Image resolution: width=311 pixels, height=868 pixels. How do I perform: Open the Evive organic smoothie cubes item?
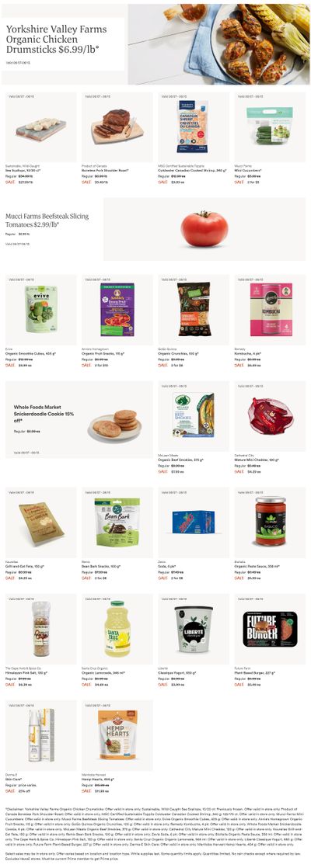click(x=41, y=310)
